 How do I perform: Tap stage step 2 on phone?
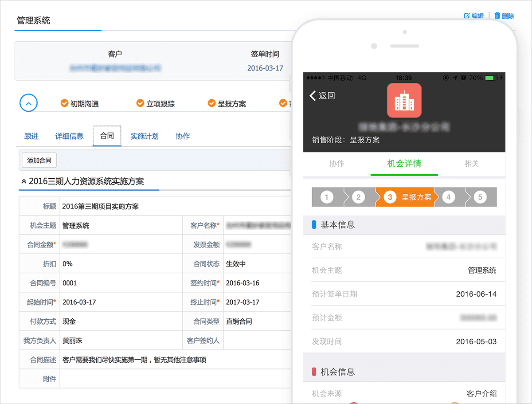(359, 197)
